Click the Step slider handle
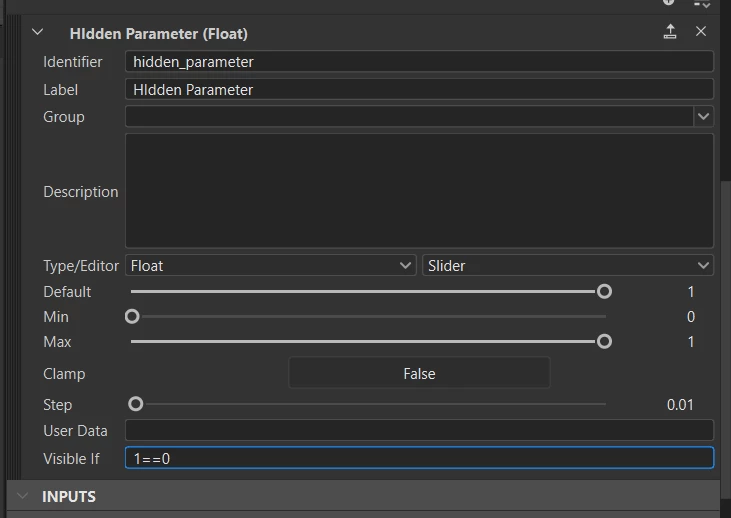This screenshot has width=731, height=518. pos(136,404)
